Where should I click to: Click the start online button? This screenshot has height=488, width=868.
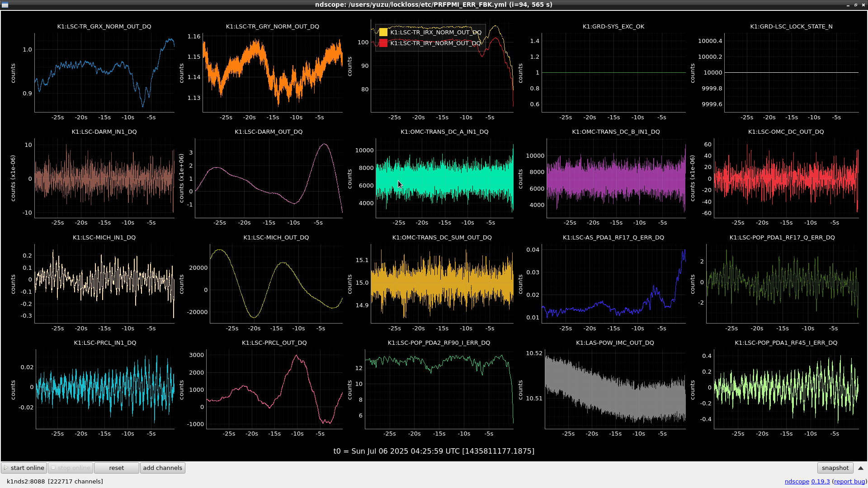24,468
